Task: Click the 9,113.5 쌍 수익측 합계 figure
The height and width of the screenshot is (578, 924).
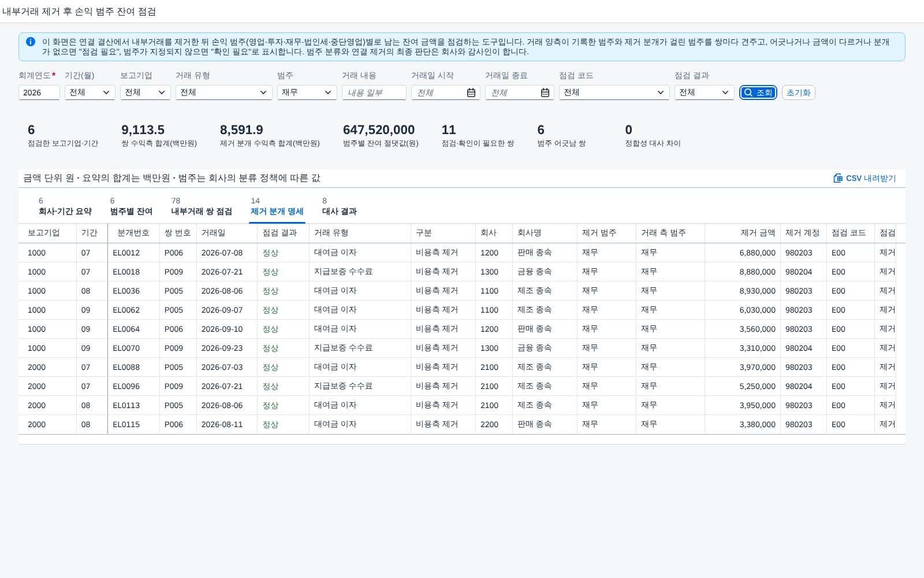Action: tap(143, 130)
